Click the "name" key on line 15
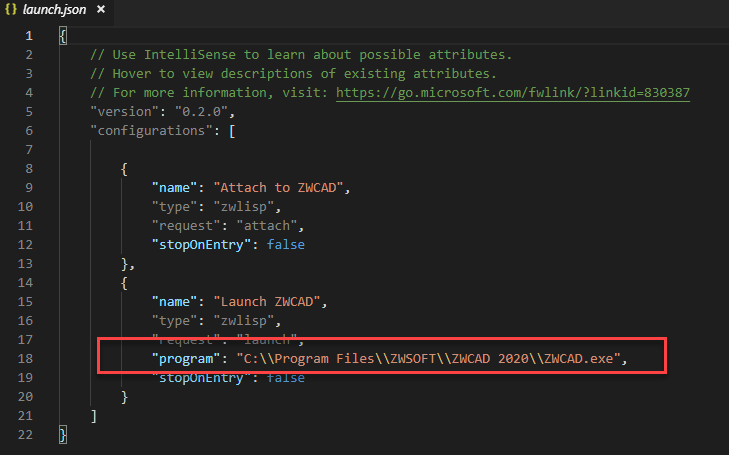 174,302
